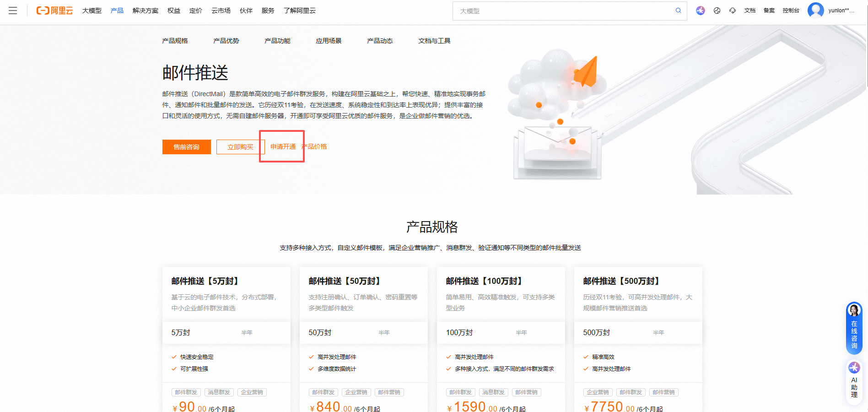Jump to the 产品优势 section tab
This screenshot has width=868, height=412.
click(226, 41)
